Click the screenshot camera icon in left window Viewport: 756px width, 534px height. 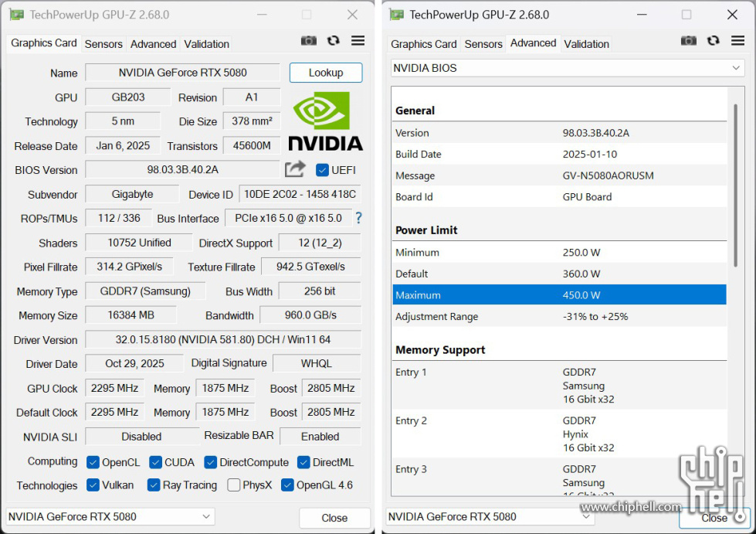click(x=309, y=41)
